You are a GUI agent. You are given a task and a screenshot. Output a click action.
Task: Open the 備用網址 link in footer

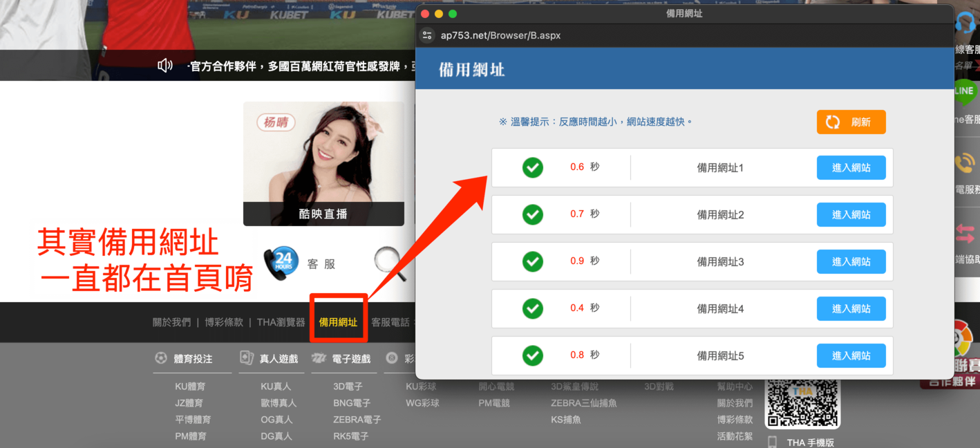pyautogui.click(x=338, y=322)
